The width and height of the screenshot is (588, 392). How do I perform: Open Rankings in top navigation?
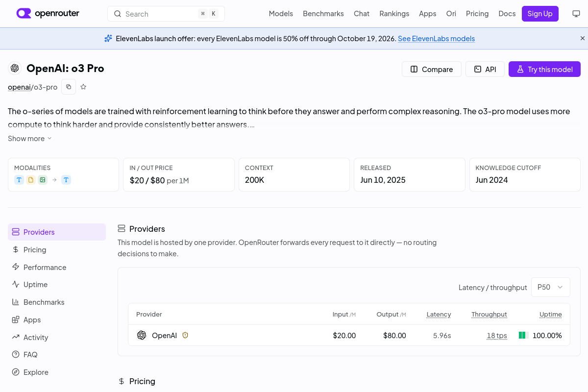tap(394, 14)
